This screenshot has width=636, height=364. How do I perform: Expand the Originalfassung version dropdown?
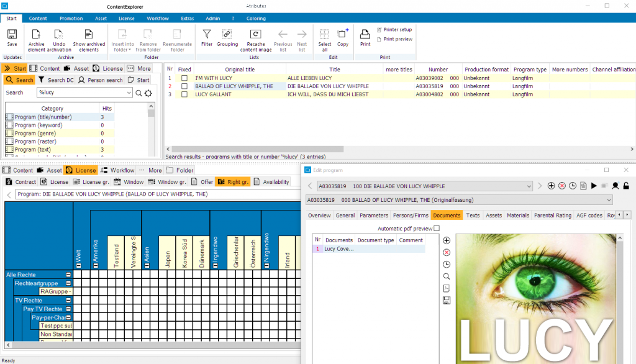[x=608, y=200]
